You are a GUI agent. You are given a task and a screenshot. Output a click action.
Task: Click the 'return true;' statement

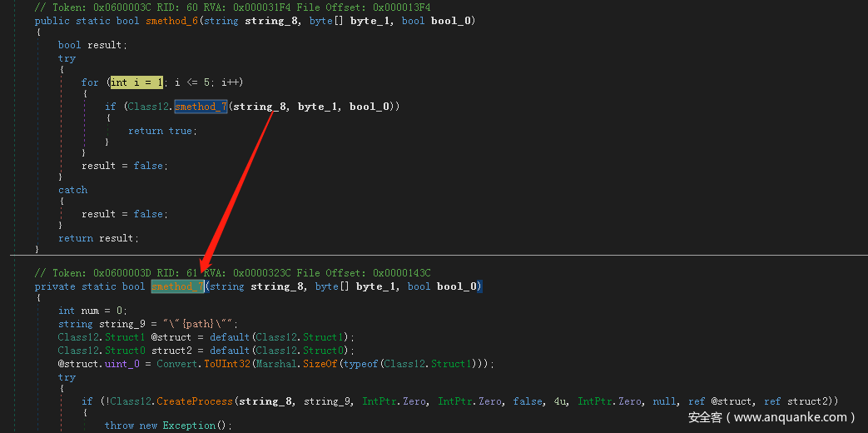pyautogui.click(x=163, y=131)
